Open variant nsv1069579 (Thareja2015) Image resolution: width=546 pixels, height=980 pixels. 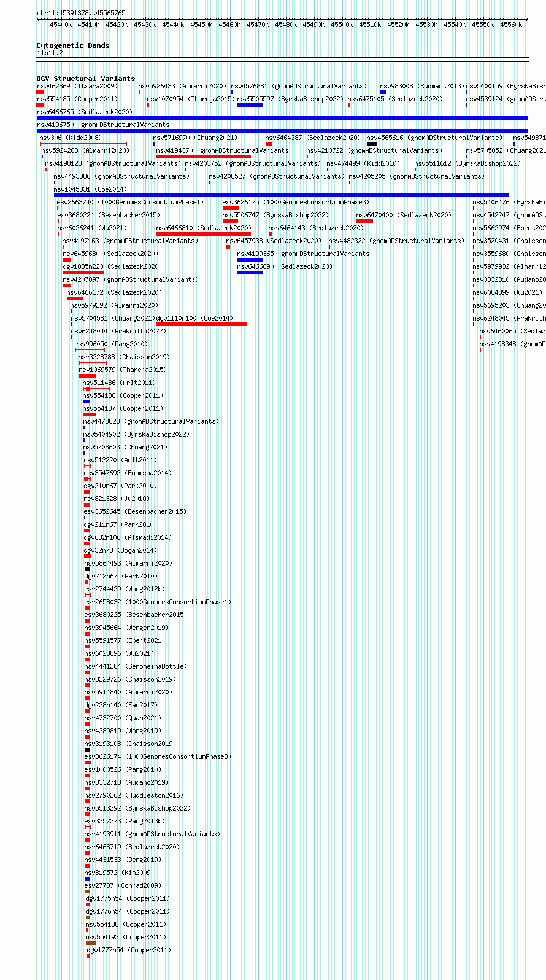pos(123,370)
